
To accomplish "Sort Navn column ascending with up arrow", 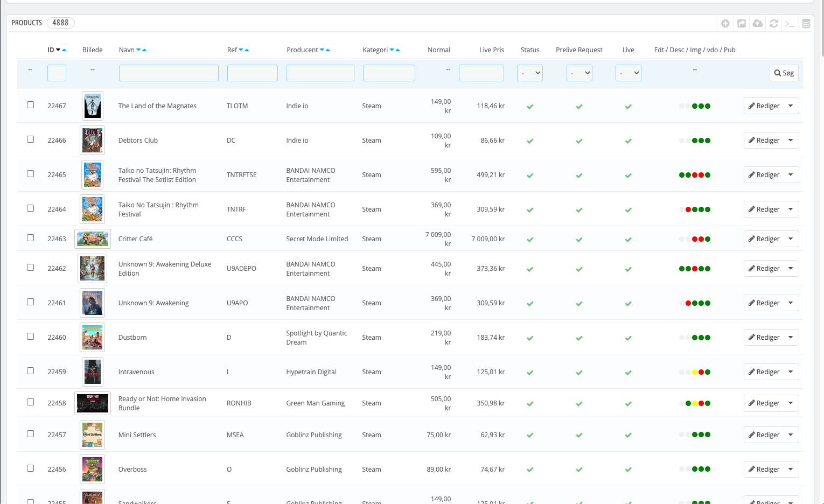I will pos(144,50).
